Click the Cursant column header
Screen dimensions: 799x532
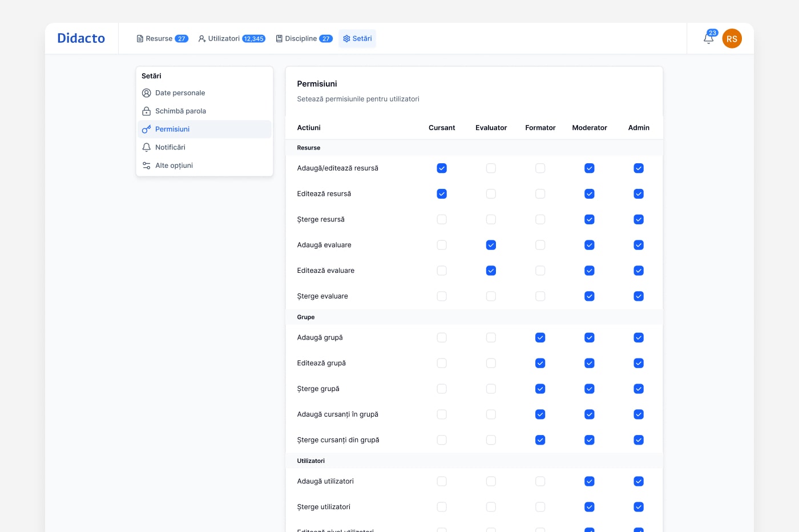click(x=442, y=128)
